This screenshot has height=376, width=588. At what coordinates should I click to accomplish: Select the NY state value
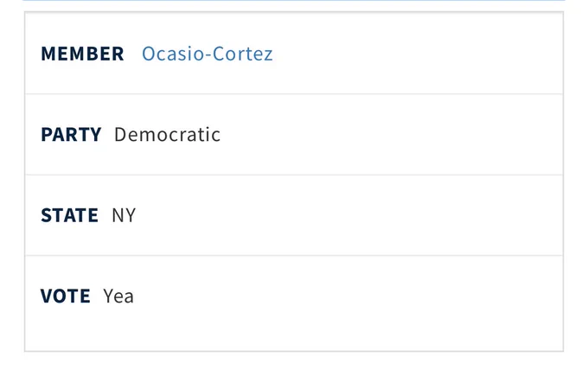124,215
